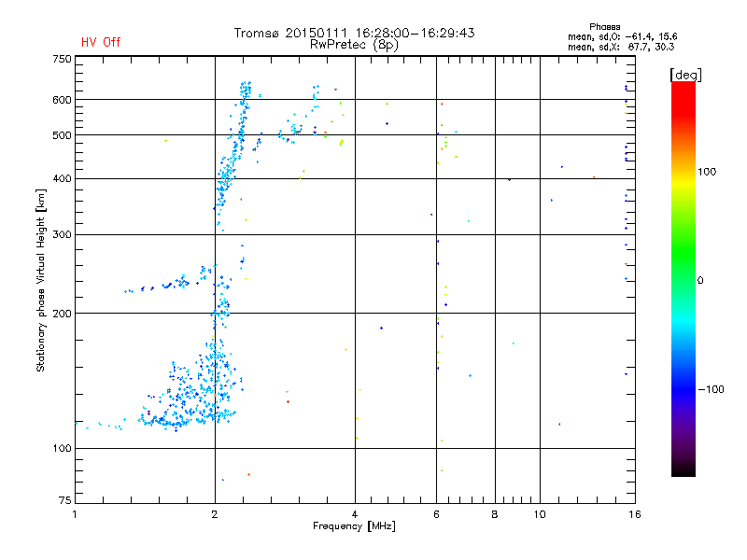The height and width of the screenshot is (560, 747).
Task: Click the [deg] colorbar unit label
Action: [685, 75]
